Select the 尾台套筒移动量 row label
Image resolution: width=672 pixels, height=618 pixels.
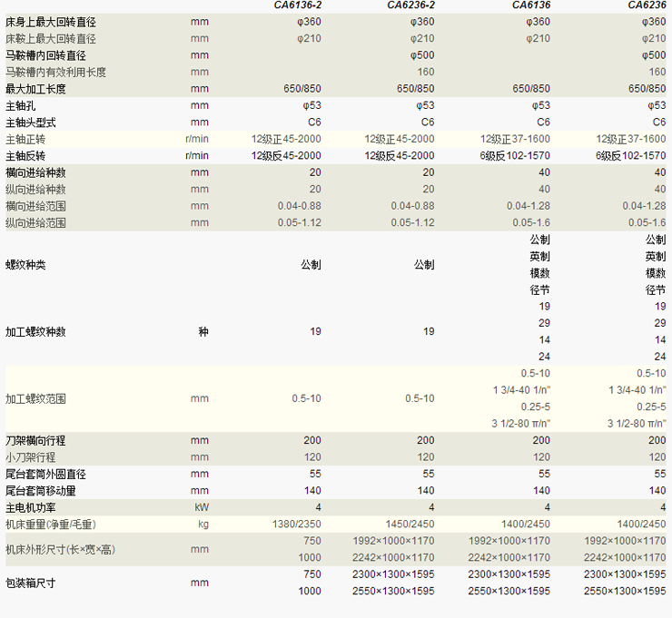(x=41, y=490)
